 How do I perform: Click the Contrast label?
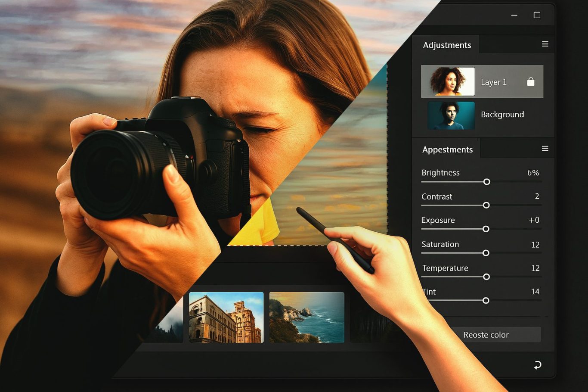436,196
